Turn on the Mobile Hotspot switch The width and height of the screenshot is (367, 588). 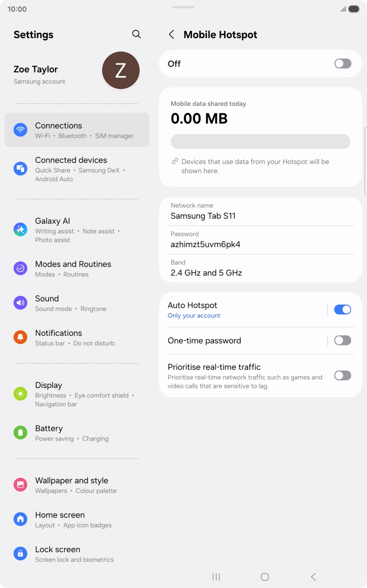343,64
